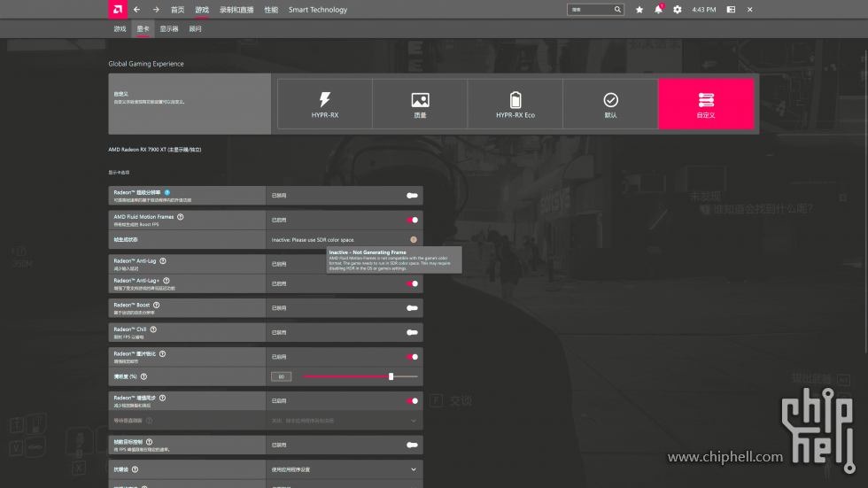This screenshot has width=868, height=488.
Task: Open help icon for Radeon Boost
Action: tap(157, 305)
